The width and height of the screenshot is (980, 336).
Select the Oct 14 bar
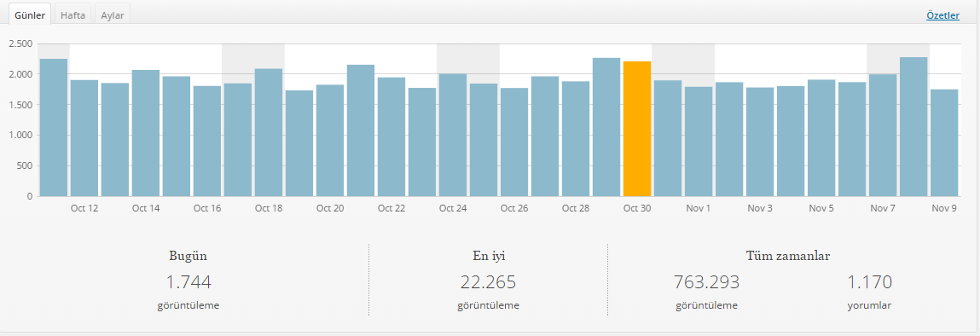click(x=146, y=133)
